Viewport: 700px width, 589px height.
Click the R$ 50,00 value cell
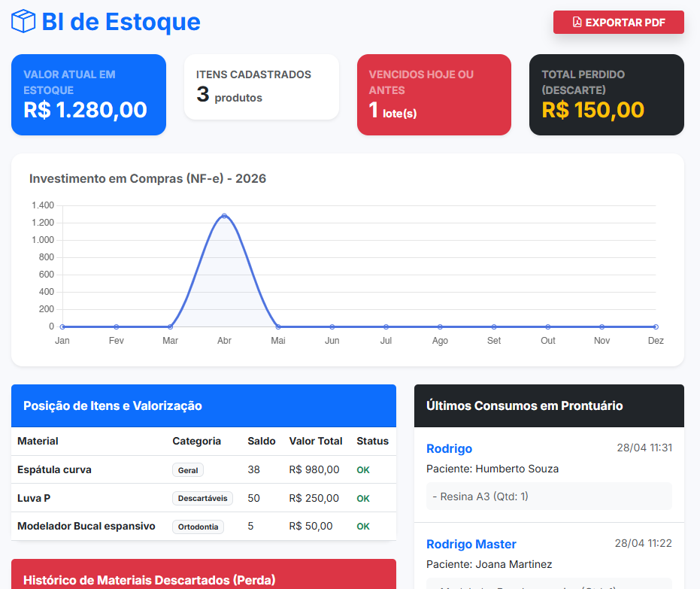tap(311, 526)
